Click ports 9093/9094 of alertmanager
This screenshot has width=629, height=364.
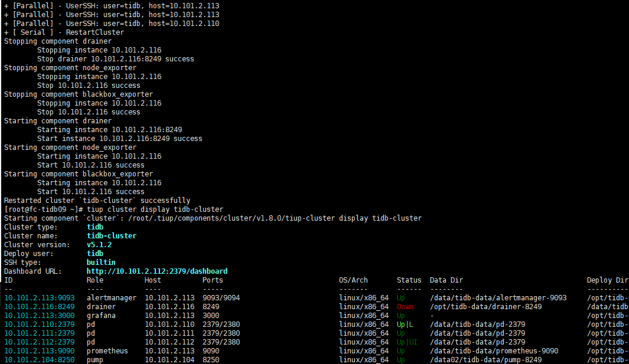(221, 298)
